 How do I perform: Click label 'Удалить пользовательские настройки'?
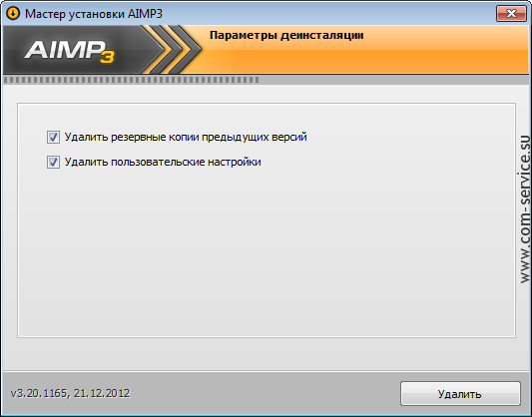[163, 162]
